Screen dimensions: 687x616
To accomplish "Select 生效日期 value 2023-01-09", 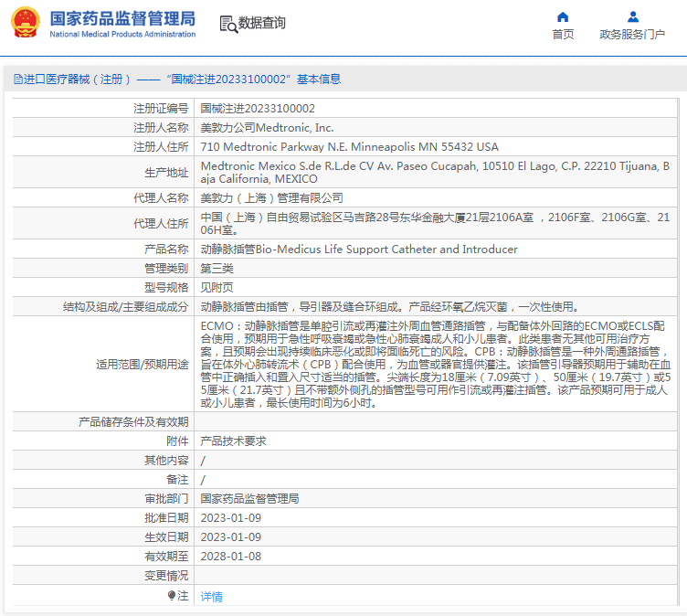I will (x=231, y=537).
